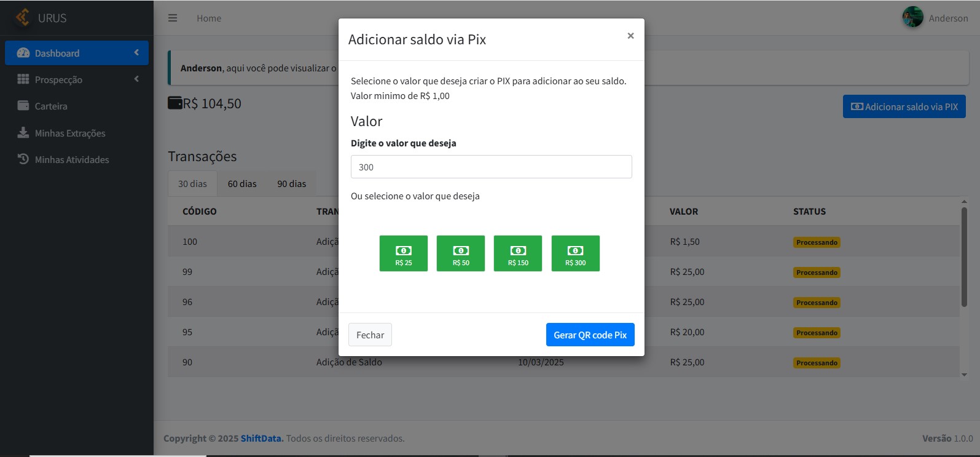Click the URUS logo icon
Viewport: 980px width, 457px height.
coord(23,18)
